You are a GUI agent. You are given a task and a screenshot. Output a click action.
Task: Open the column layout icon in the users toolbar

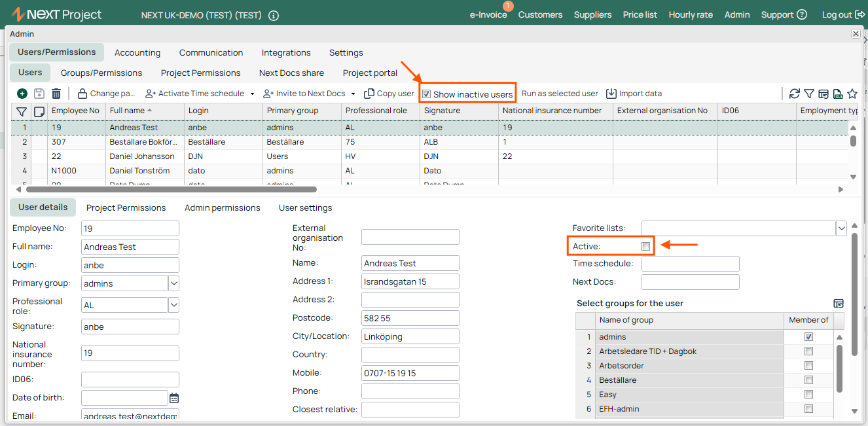(x=823, y=94)
